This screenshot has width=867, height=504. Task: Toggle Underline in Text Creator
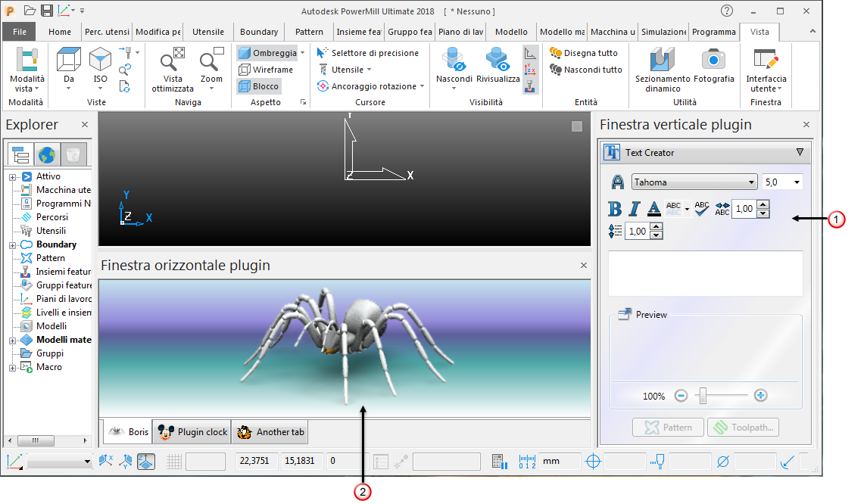pyautogui.click(x=653, y=209)
